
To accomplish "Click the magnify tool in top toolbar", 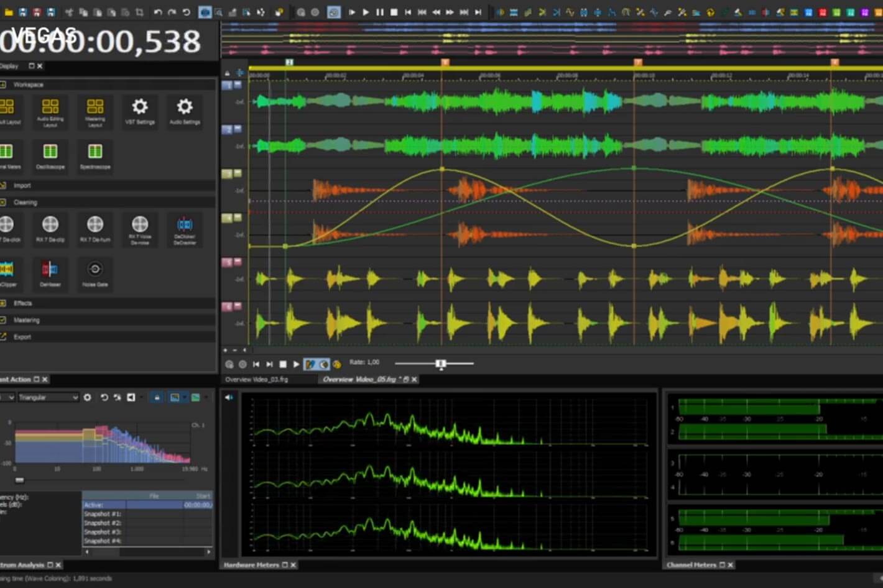I will [x=218, y=12].
